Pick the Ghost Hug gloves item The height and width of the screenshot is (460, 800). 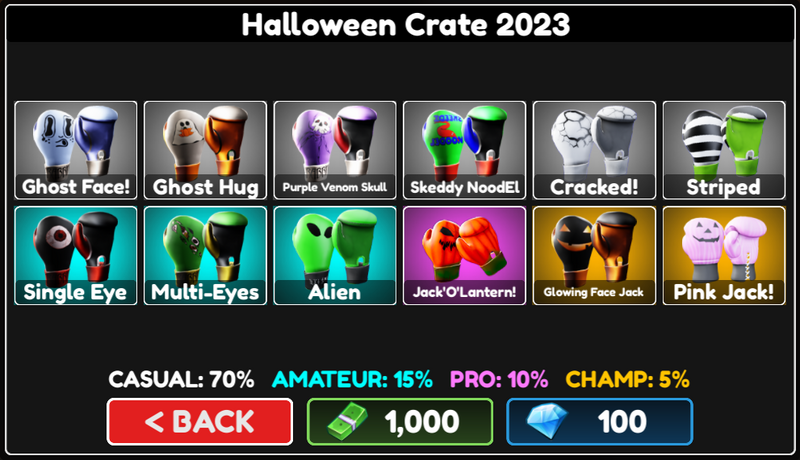point(205,150)
